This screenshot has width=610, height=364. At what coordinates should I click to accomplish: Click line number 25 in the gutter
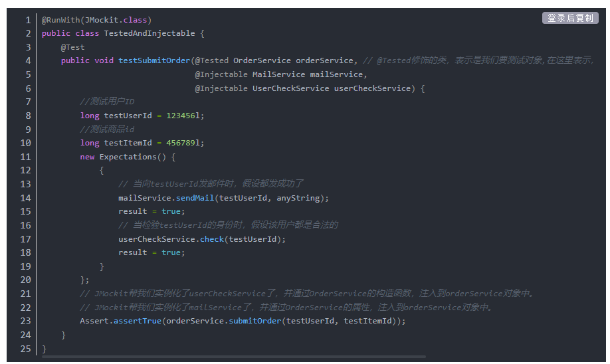pos(26,349)
